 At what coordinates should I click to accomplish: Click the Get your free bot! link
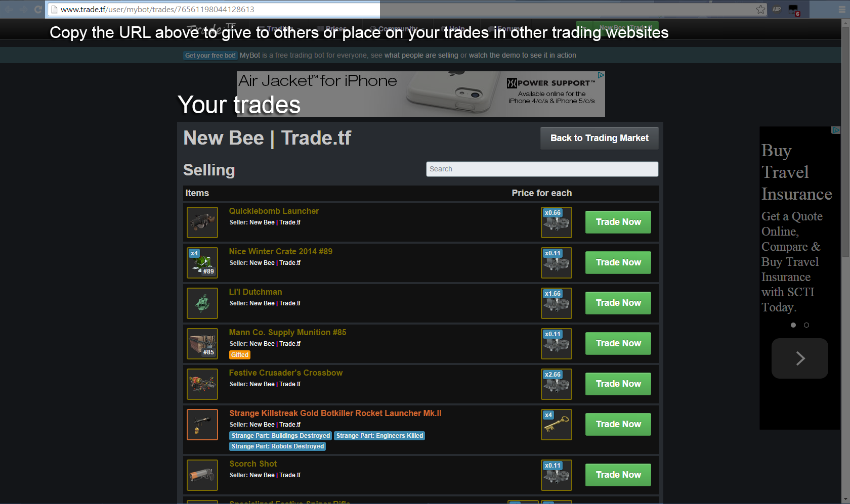(x=210, y=56)
